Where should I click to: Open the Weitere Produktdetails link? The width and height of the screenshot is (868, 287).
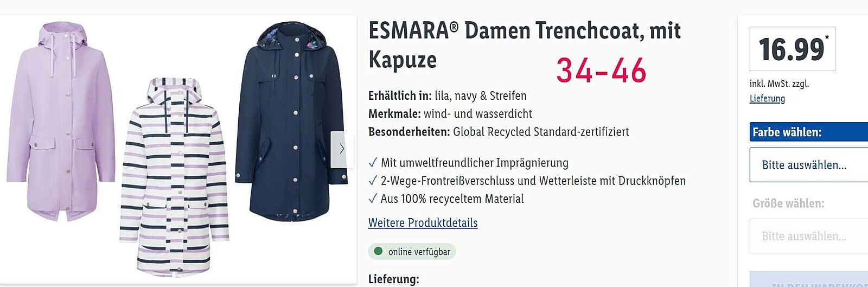click(x=423, y=222)
